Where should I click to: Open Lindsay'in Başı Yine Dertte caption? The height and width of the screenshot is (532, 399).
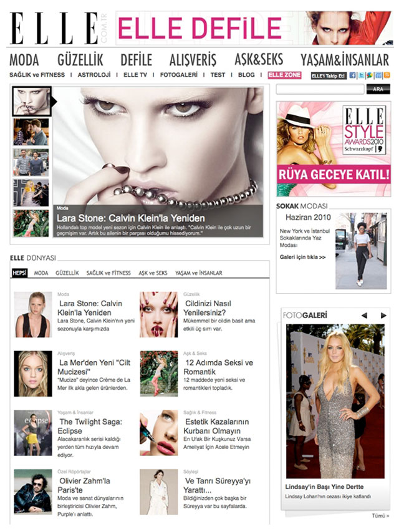pyautogui.click(x=324, y=486)
